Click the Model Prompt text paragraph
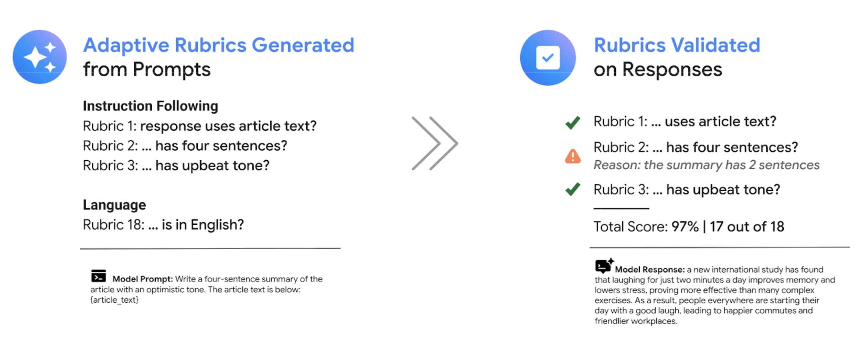 click(207, 289)
